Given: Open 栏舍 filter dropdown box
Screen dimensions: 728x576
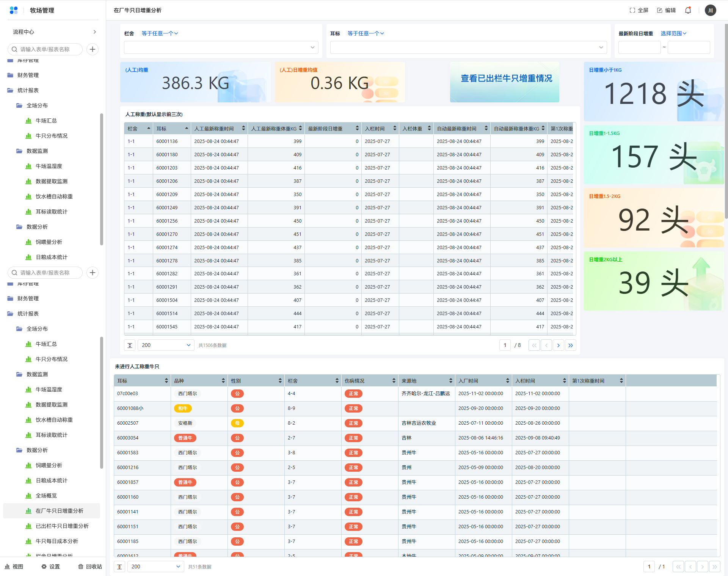Looking at the screenshot, I should click(221, 47).
